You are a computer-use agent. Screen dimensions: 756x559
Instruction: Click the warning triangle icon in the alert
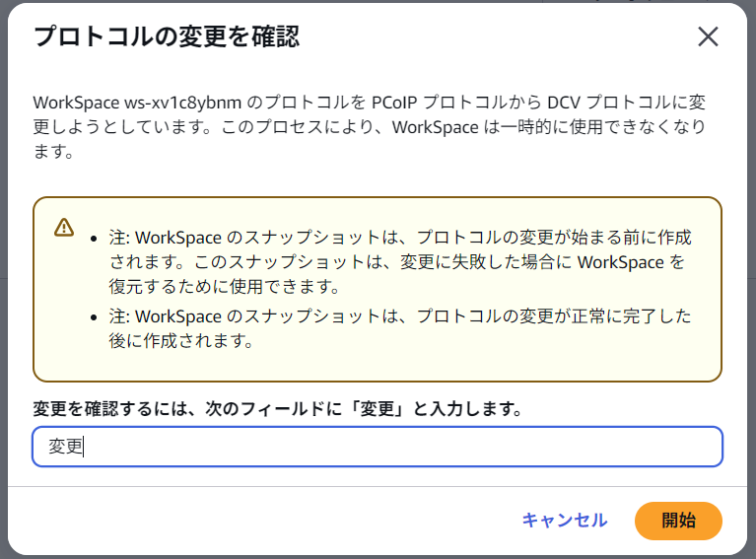pos(64,227)
